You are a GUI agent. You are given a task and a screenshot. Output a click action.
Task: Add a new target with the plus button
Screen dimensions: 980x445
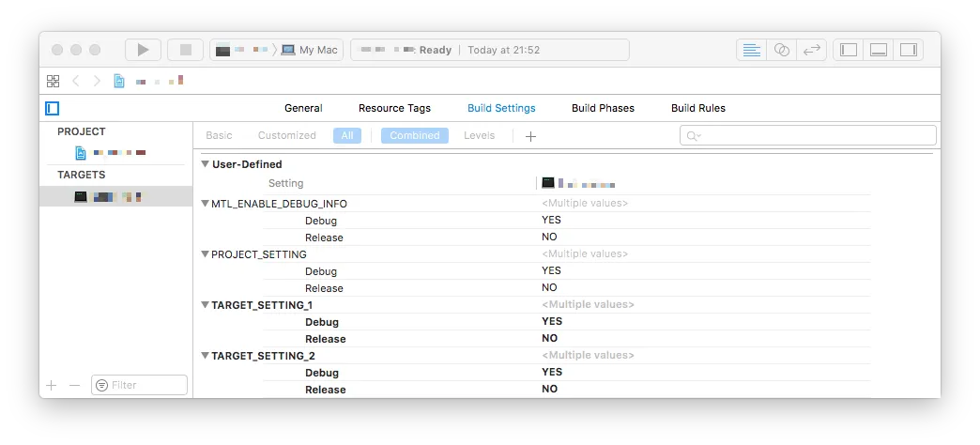[x=52, y=386]
